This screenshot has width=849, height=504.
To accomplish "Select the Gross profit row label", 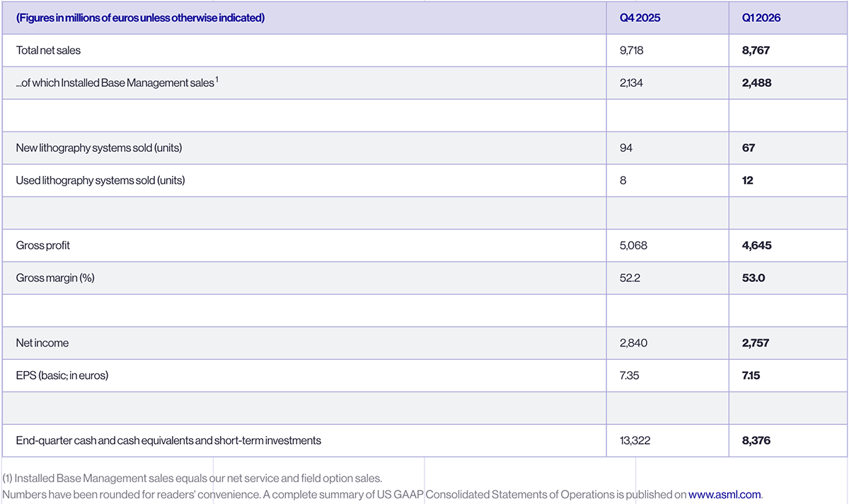I will pyautogui.click(x=43, y=245).
